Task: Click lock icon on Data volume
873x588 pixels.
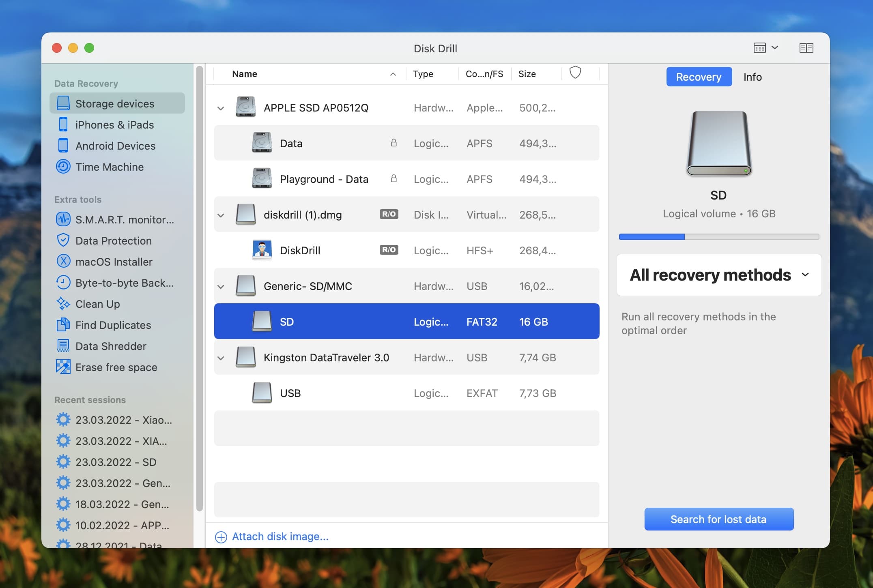Action: pos(393,143)
